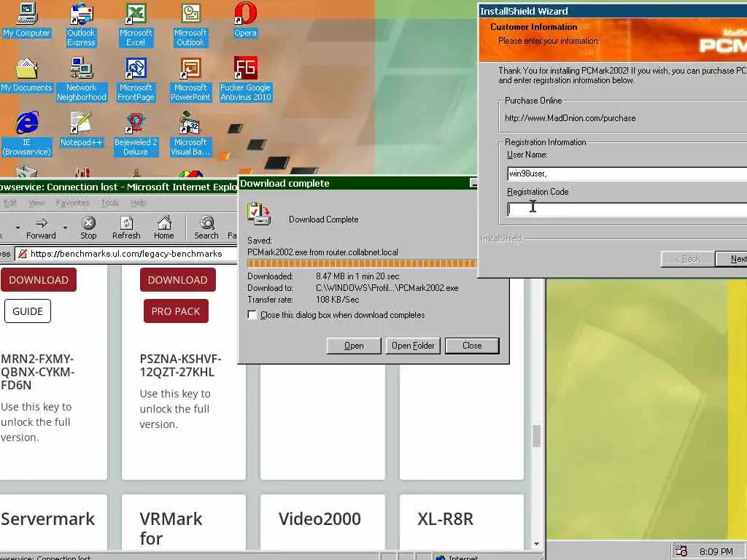Click DOWNLOAD button above GUIDE button

click(39, 280)
